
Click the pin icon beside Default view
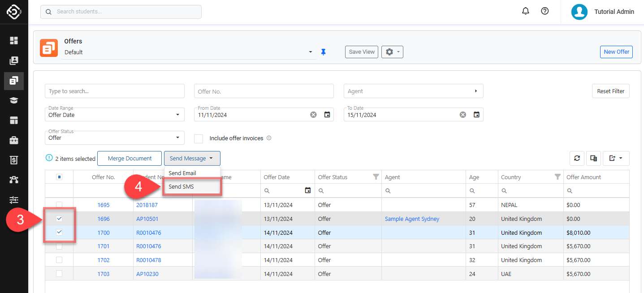pyautogui.click(x=323, y=52)
